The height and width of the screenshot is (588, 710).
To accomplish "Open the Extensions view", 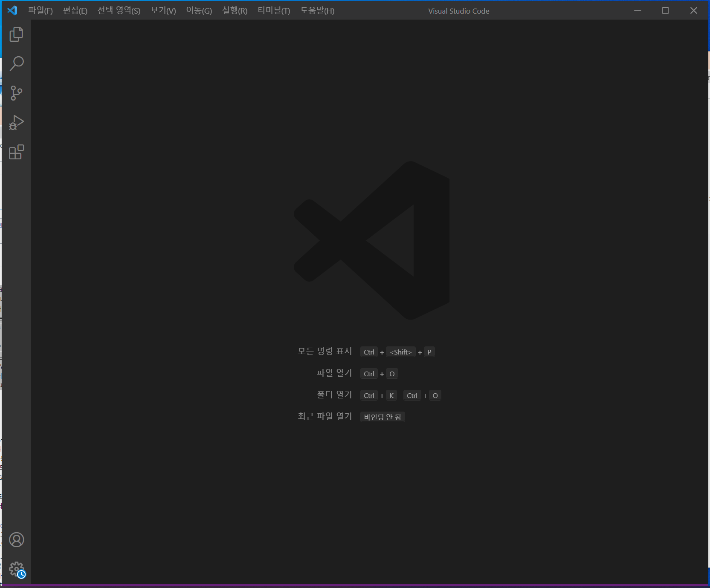I will [16, 152].
